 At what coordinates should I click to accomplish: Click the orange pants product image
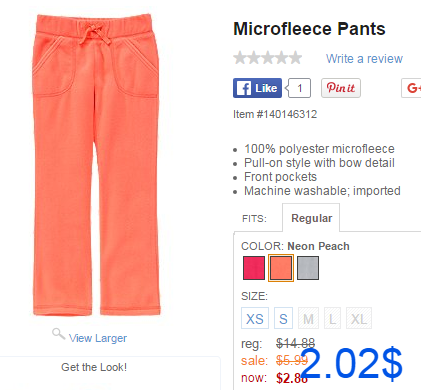coord(96,165)
